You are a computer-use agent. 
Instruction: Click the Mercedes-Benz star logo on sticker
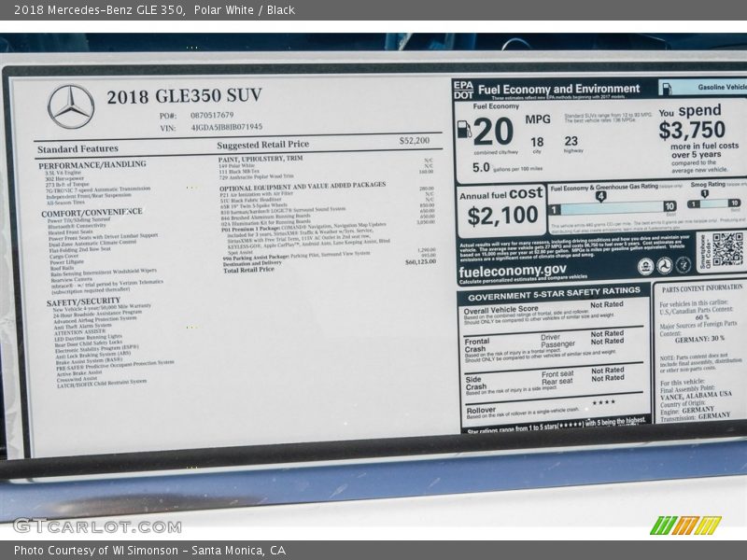click(71, 107)
